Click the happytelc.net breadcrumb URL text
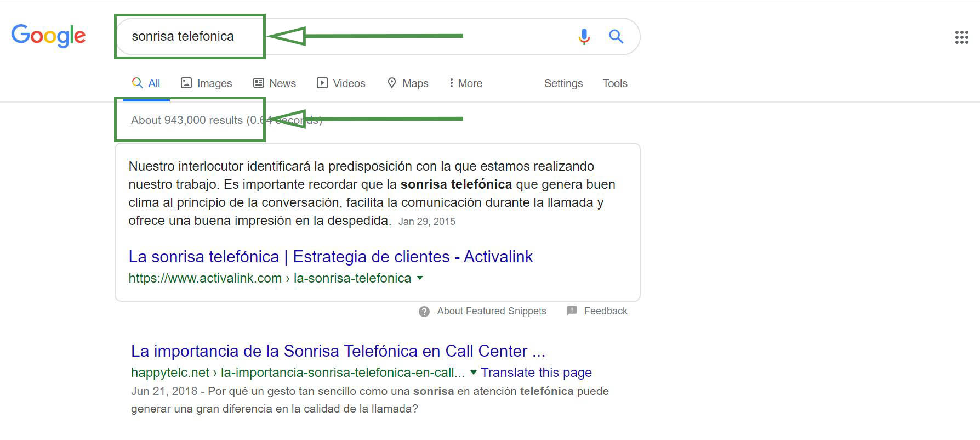 [298, 373]
